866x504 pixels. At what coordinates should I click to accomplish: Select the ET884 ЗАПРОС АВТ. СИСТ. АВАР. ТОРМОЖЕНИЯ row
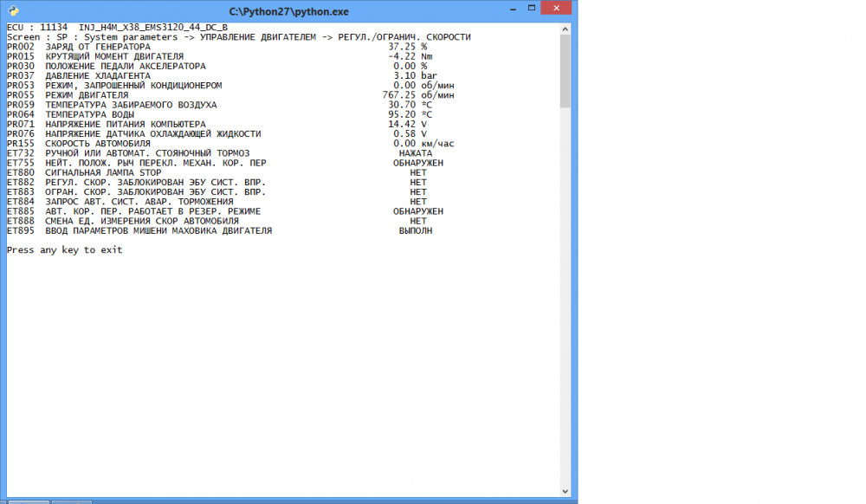[216, 202]
